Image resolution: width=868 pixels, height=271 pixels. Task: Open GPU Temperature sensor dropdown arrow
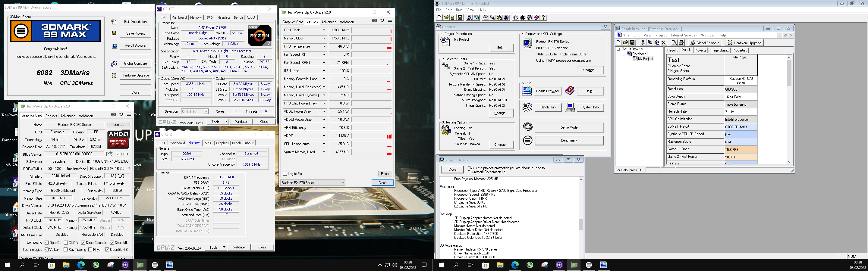coord(324,46)
